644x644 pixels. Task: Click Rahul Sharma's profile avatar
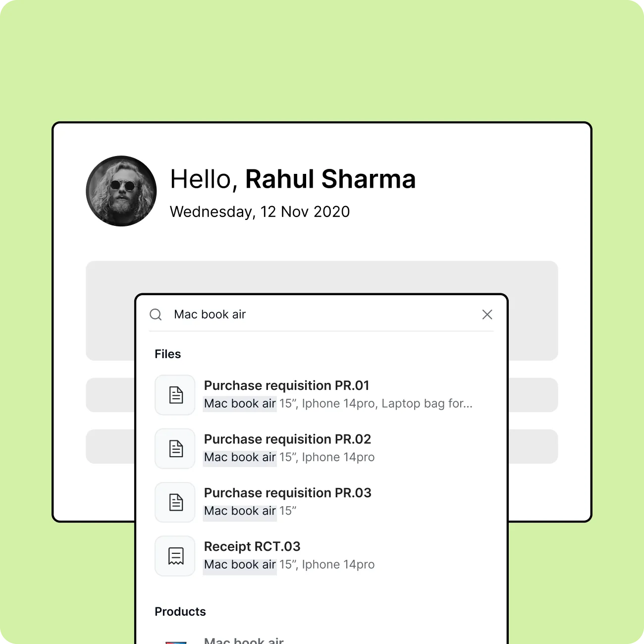click(121, 191)
